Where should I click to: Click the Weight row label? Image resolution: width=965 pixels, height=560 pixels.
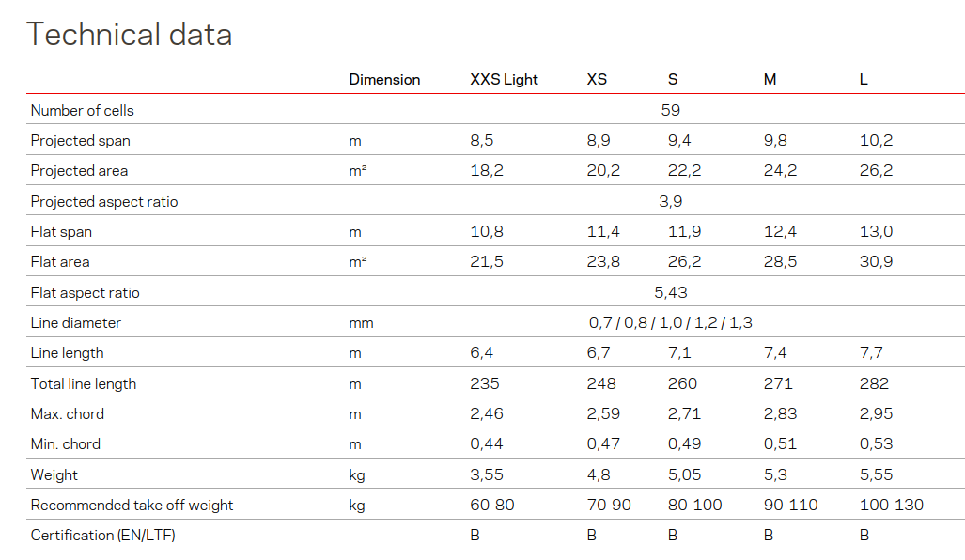click(x=54, y=475)
